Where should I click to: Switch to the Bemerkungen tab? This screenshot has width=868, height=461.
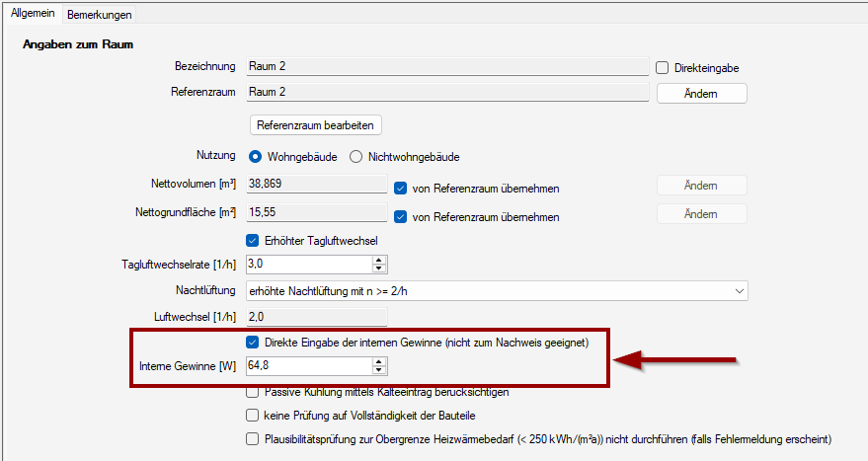pyautogui.click(x=99, y=15)
